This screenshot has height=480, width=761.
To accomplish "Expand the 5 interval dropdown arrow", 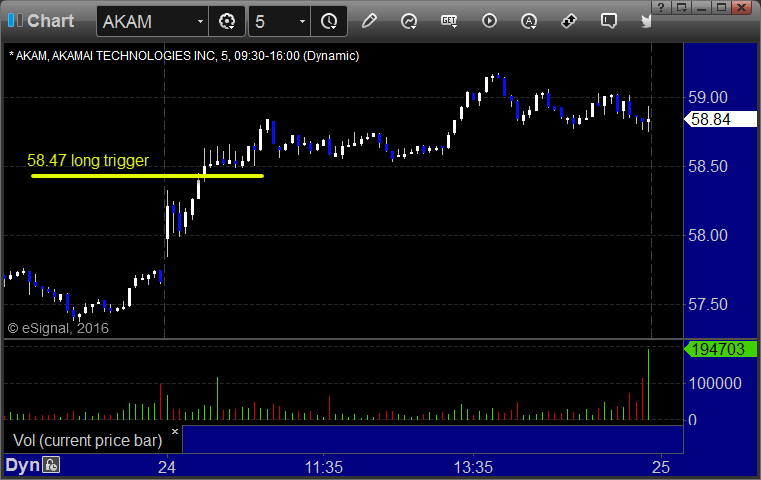I will (302, 21).
